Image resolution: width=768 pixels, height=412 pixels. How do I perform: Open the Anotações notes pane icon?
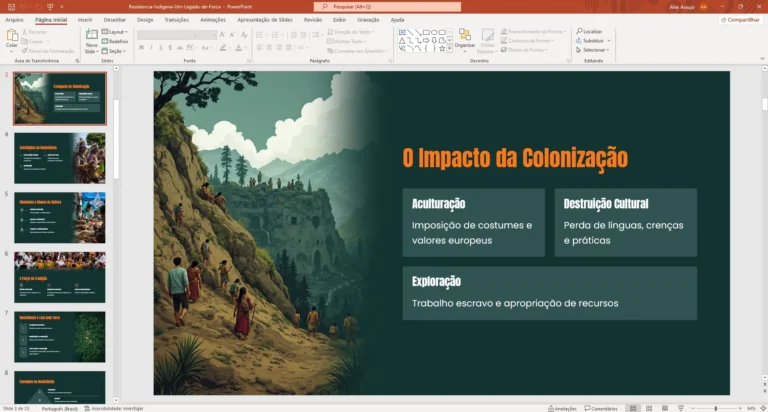point(562,408)
